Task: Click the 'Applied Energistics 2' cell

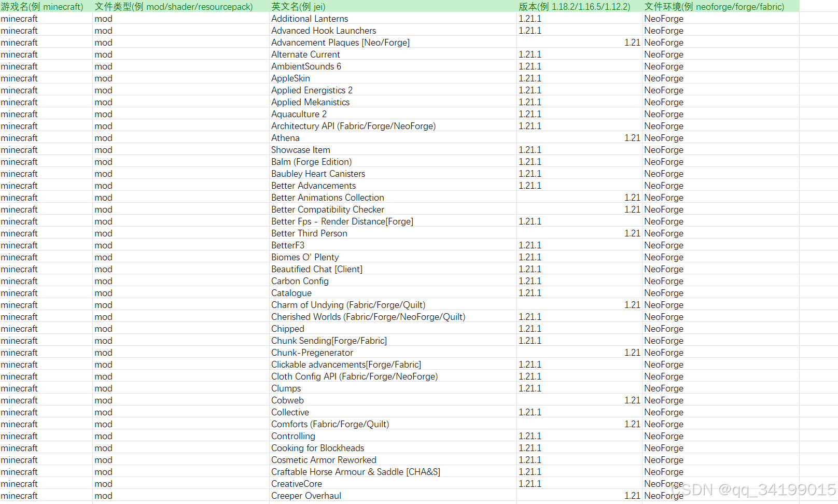Action: 393,90
